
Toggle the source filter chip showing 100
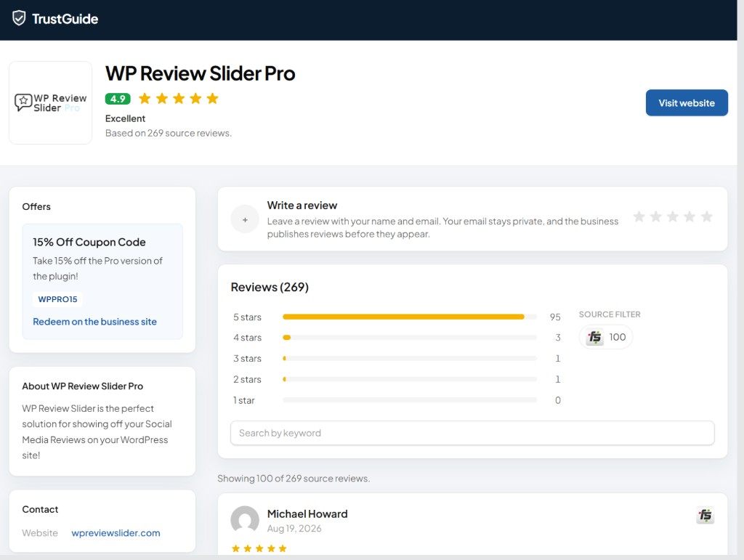coord(605,337)
